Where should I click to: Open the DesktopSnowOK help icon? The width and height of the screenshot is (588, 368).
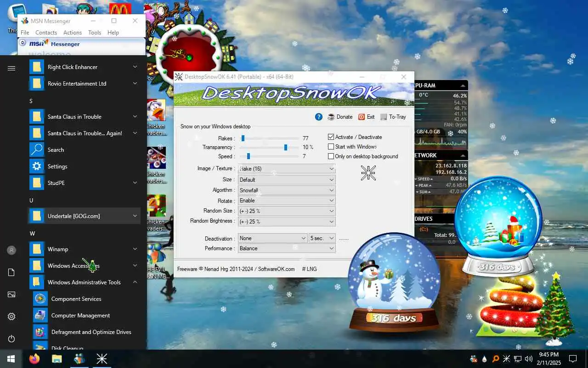click(319, 117)
